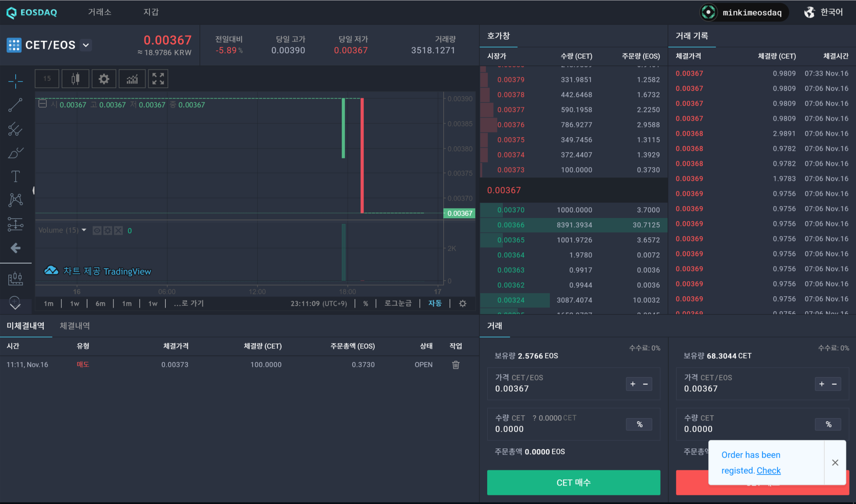856x504 pixels.
Task: Select the 호가창 order book tab
Action: pos(498,36)
